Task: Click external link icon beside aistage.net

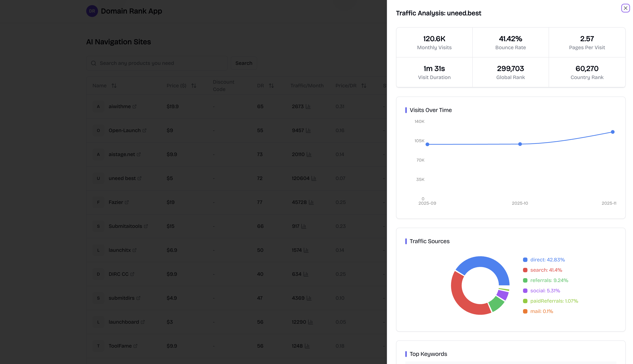Action: tap(139, 155)
